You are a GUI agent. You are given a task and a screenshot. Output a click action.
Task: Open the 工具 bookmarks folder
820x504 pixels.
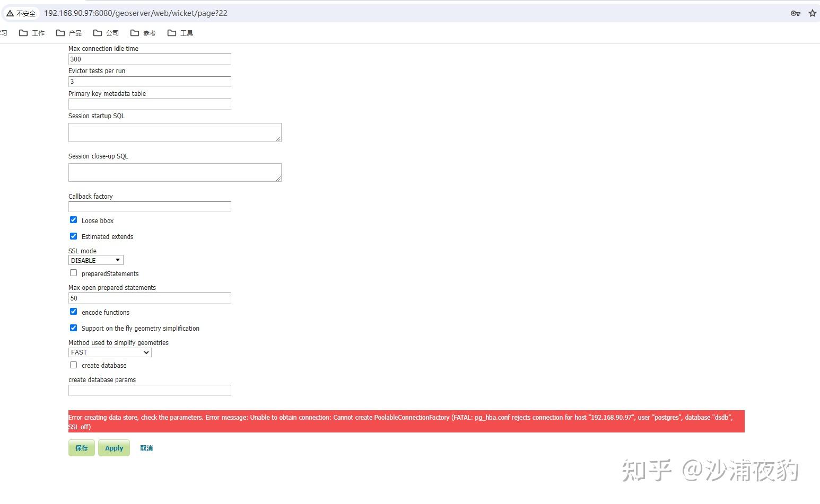180,32
